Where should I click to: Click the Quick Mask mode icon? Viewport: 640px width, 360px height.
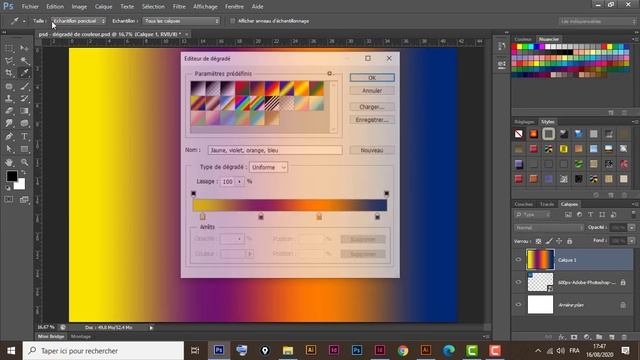[9, 200]
